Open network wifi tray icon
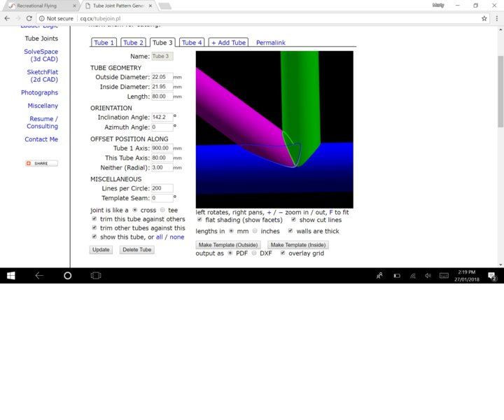This screenshot has height=420, width=504. pyautogui.click(x=413, y=276)
